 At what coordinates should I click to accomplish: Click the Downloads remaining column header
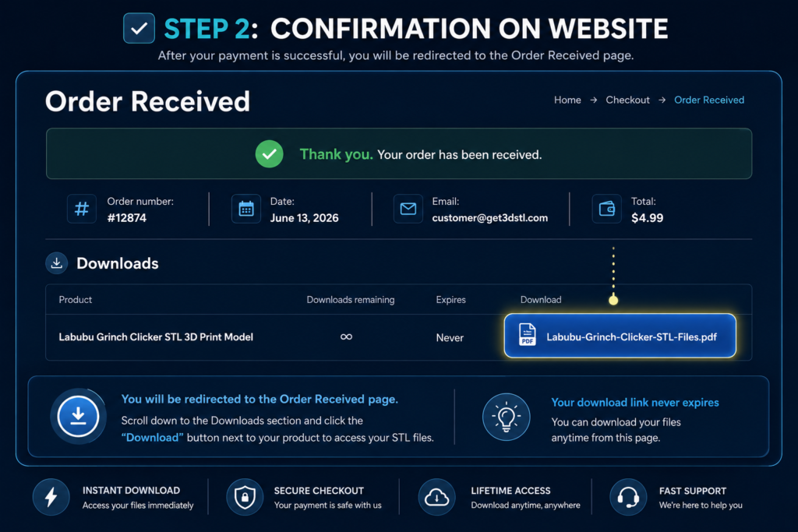point(350,300)
